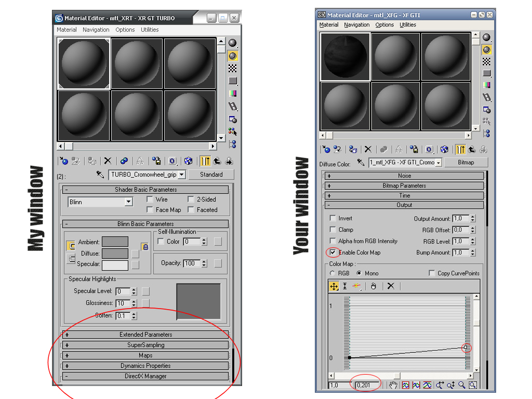This screenshot has width=532, height=399.
Task: Click Reset Map X icon in left window
Action: tap(108, 161)
